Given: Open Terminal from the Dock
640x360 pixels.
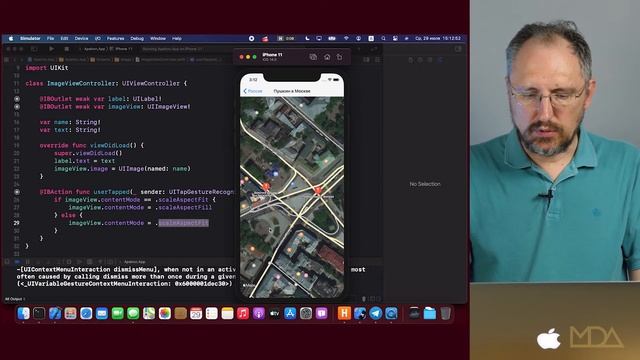Looking at the screenshot, I should point(39,313).
